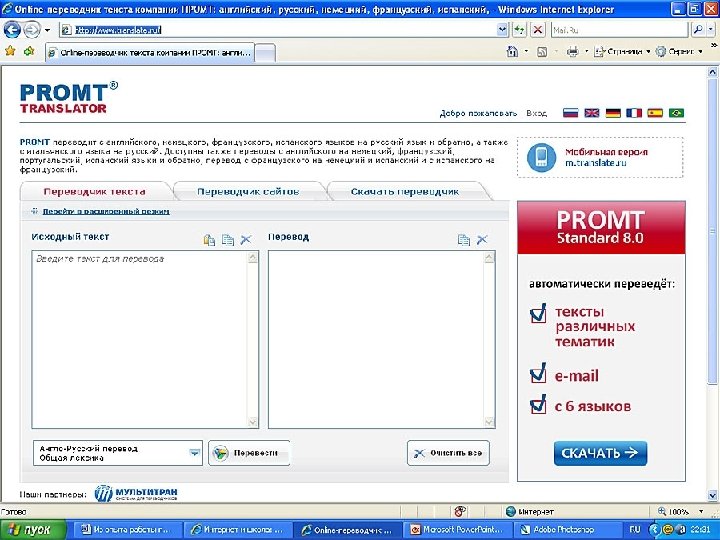Expand the Print dropdown arrow
Image resolution: width=720 pixels, height=540 pixels.
tap(586, 52)
